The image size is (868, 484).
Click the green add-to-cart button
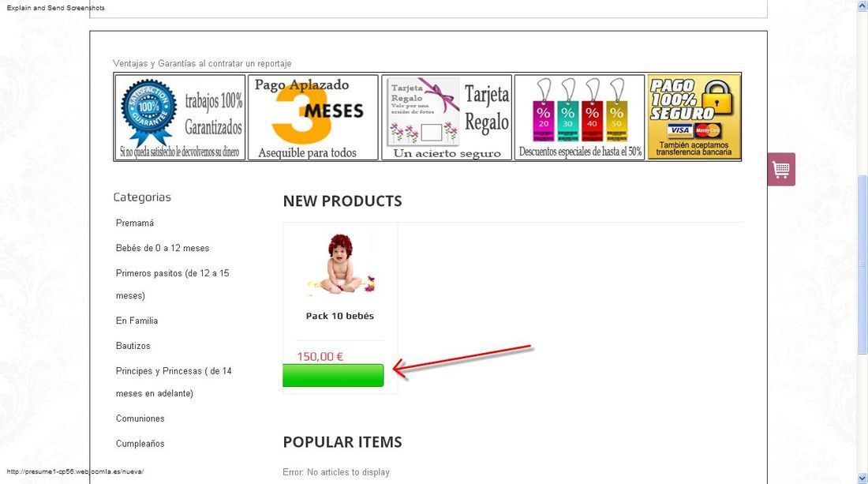[333, 376]
